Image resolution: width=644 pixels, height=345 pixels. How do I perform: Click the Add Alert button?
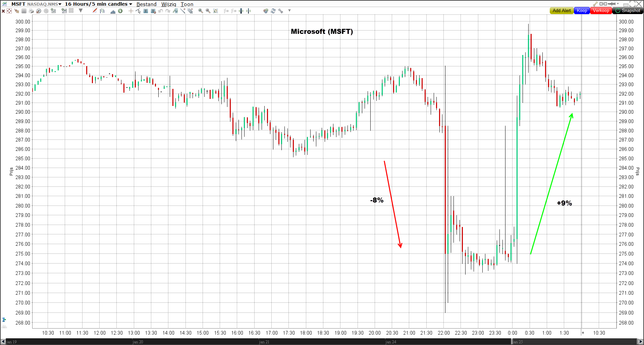(562, 11)
